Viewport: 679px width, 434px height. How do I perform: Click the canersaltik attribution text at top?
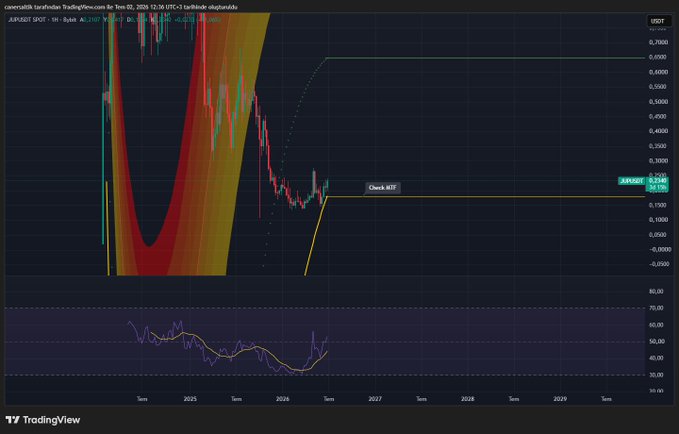(121, 7)
